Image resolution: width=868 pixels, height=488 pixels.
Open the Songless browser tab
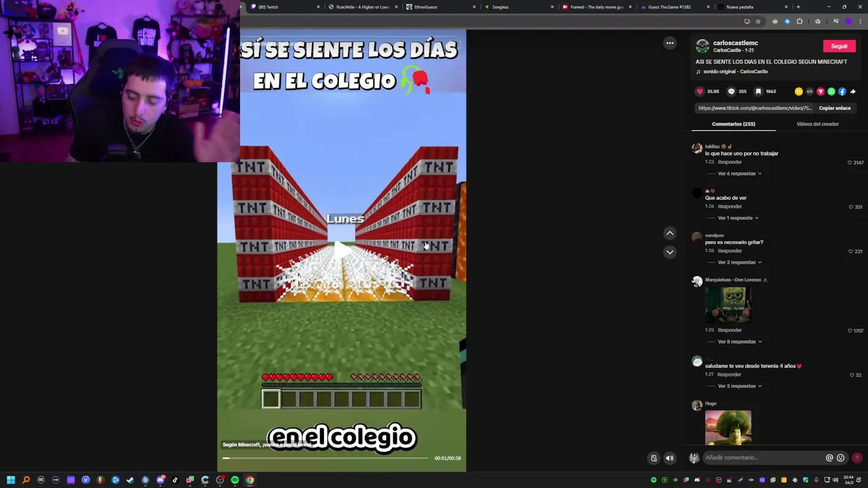coord(518,7)
